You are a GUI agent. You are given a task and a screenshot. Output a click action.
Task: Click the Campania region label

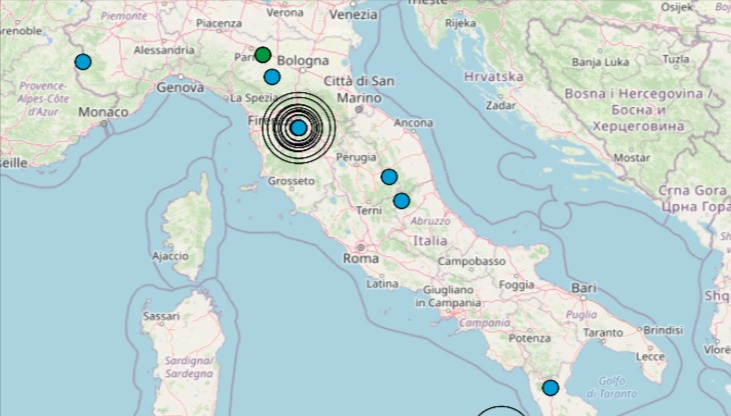[x=485, y=322]
